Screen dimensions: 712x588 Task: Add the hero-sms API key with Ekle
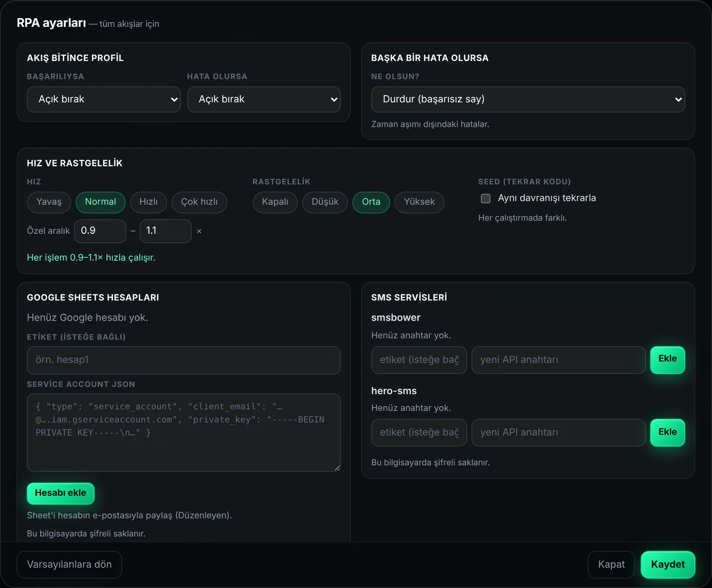tap(668, 432)
